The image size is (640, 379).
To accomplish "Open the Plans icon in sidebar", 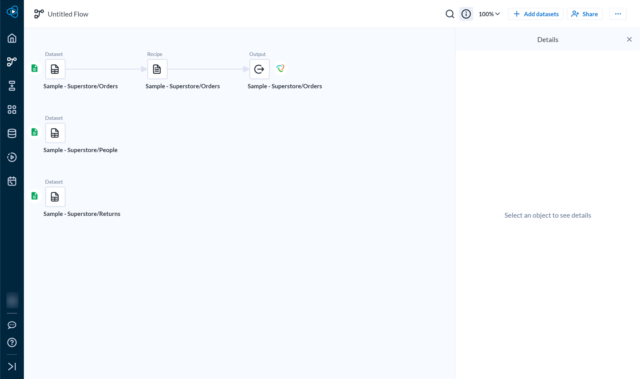I will coord(12,86).
